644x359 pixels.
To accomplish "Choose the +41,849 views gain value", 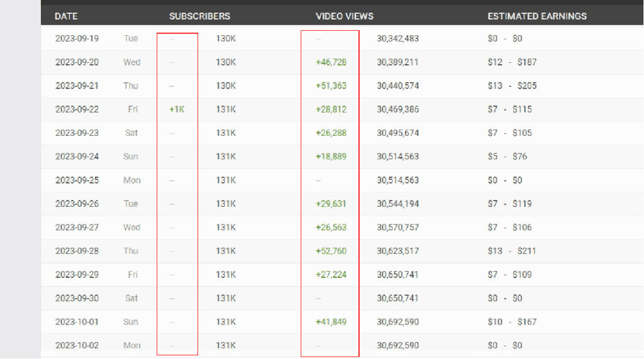I will [331, 322].
